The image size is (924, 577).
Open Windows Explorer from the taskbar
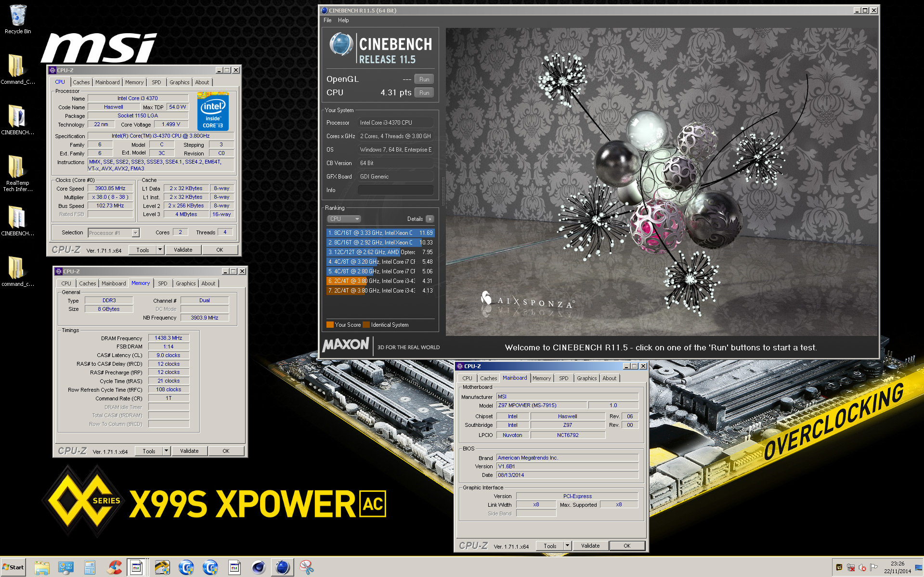coord(42,567)
